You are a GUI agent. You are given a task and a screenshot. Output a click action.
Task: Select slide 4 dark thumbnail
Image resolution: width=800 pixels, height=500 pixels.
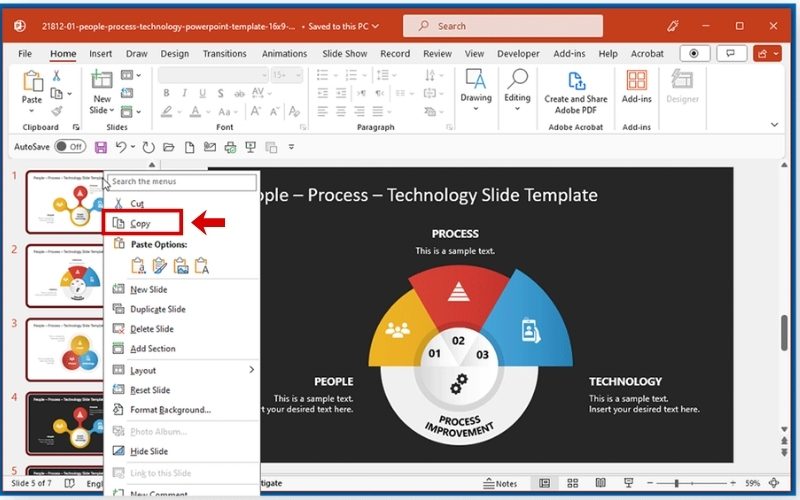pos(65,423)
